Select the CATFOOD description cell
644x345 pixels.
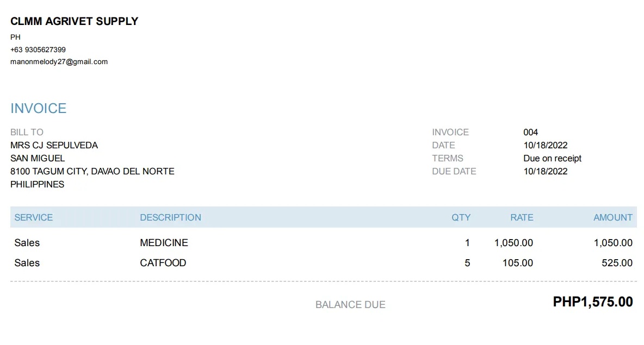pyautogui.click(x=163, y=263)
